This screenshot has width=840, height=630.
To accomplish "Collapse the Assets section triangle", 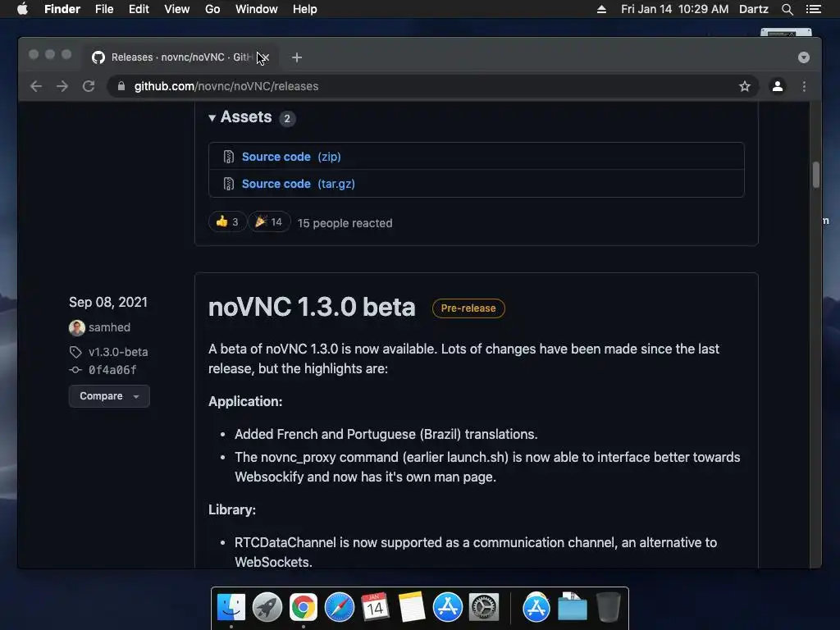I will pos(212,117).
